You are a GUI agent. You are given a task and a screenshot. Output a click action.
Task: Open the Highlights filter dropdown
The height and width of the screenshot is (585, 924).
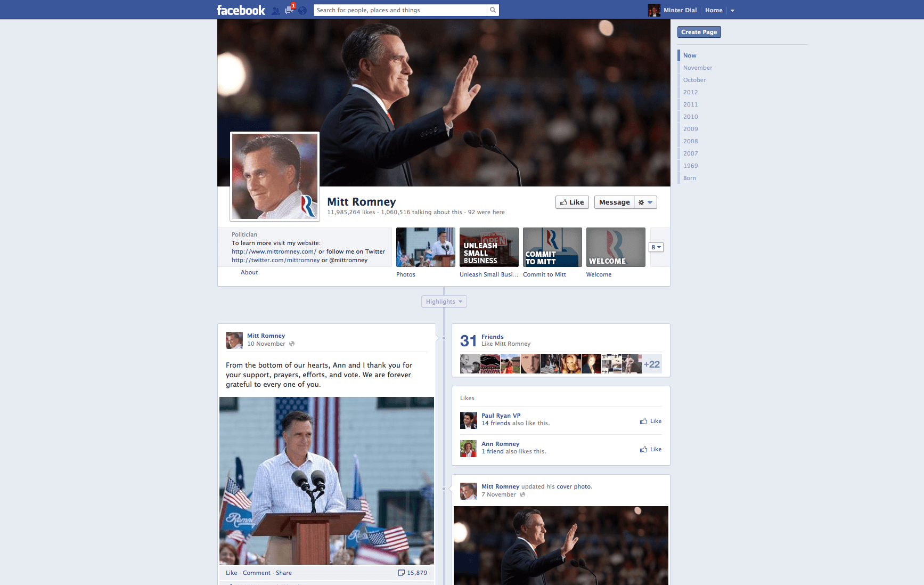(x=444, y=302)
